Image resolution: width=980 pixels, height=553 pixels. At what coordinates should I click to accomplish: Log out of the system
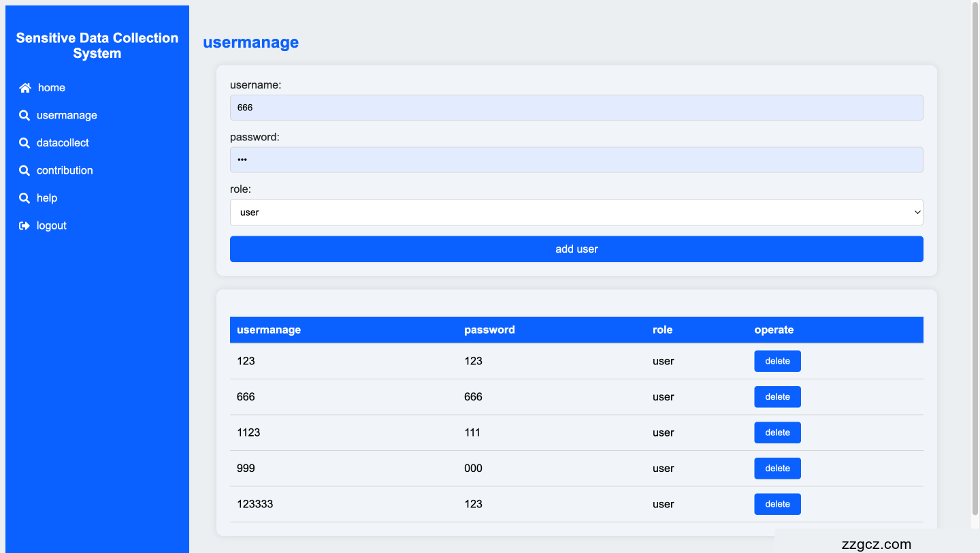point(50,225)
